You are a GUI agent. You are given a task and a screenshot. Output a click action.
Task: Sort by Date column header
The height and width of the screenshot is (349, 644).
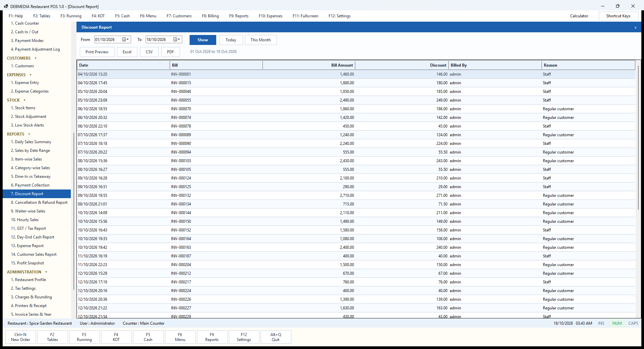123,65
